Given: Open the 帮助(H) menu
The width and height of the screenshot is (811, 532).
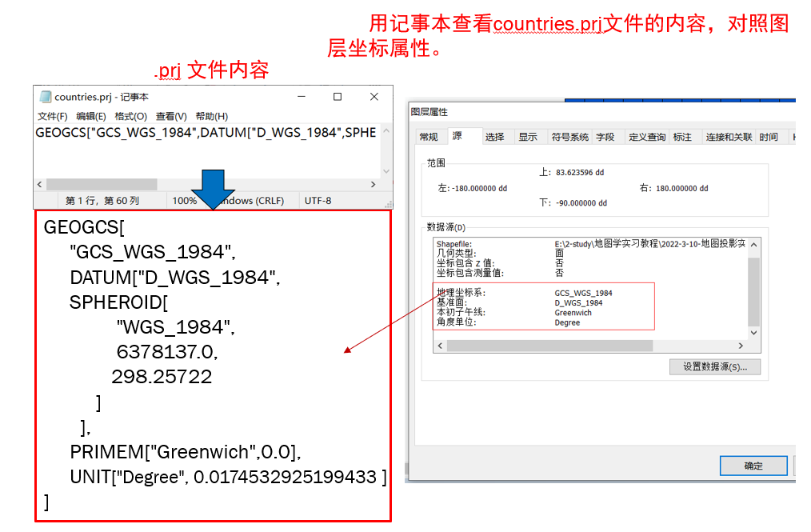Looking at the screenshot, I should click(x=211, y=116).
